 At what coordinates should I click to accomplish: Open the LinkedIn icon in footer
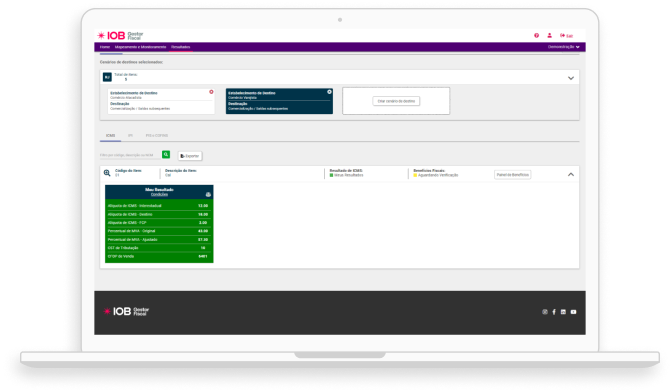click(563, 312)
